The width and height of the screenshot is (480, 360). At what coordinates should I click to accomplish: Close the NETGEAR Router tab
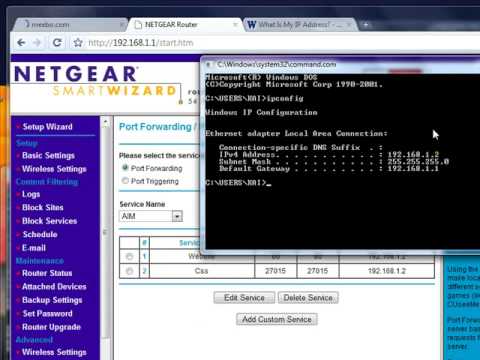click(x=235, y=24)
